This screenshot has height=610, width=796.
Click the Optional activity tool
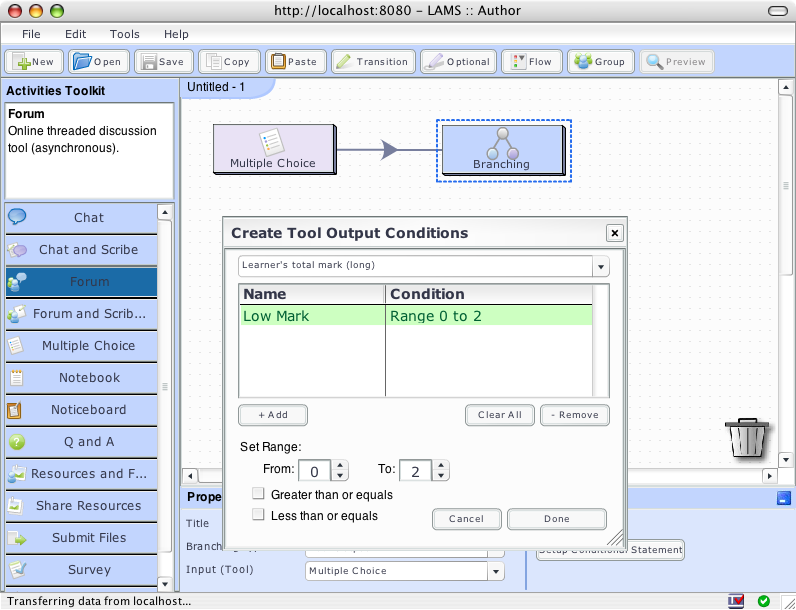pyautogui.click(x=458, y=61)
